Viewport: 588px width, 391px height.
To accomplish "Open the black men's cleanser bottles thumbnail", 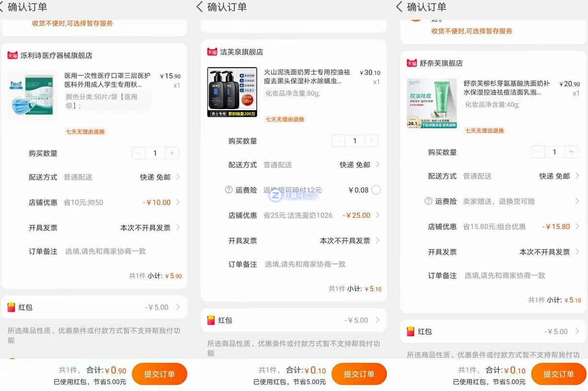I will coord(232,92).
